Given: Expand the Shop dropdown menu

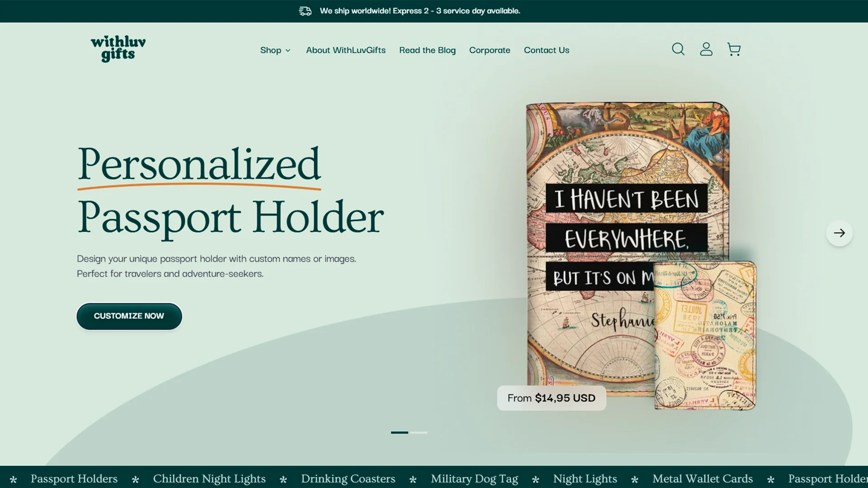Looking at the screenshot, I should click(275, 50).
